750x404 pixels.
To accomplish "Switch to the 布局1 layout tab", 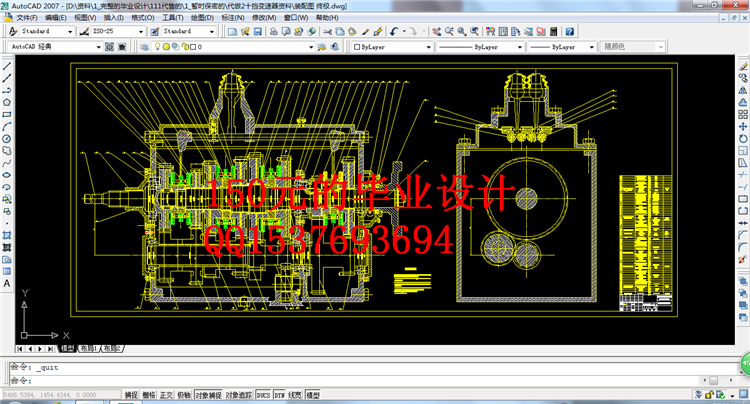I will coord(88,349).
